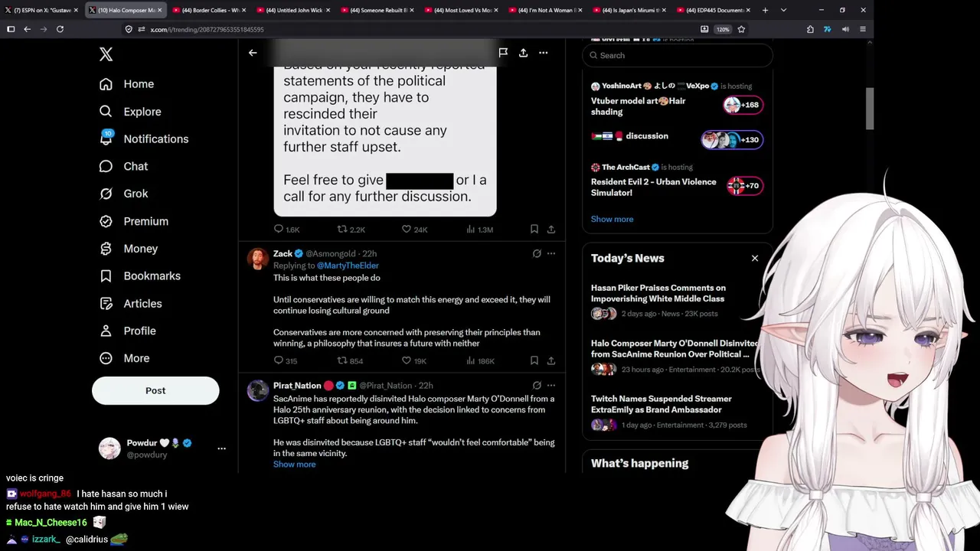Open the Twitch Names Suspended Streamer story
Viewport: 980px width, 551px height.
[x=677, y=412]
